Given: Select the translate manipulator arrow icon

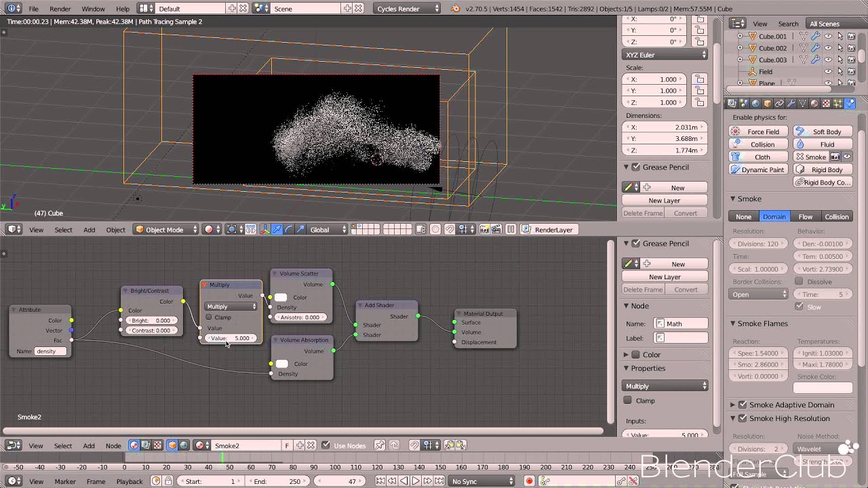Looking at the screenshot, I should tap(277, 230).
